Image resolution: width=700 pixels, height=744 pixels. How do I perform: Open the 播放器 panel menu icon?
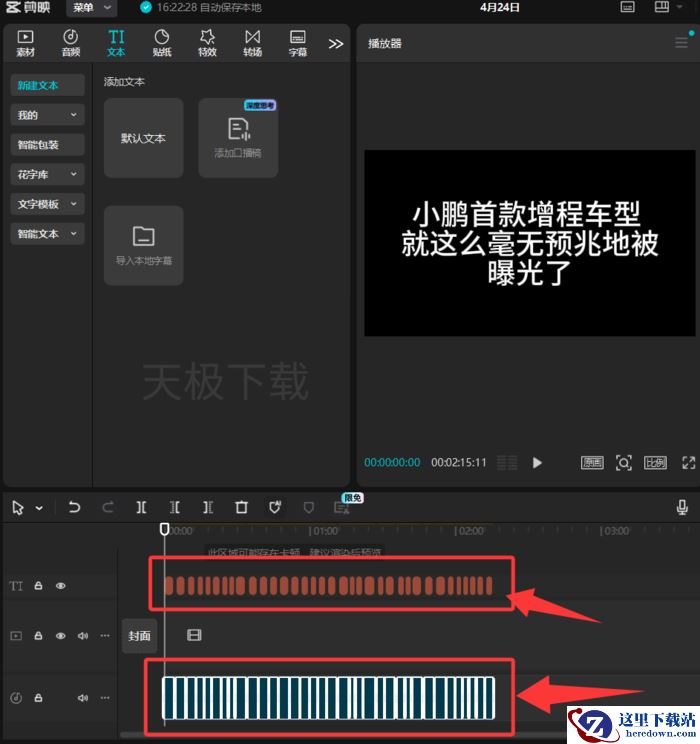(x=681, y=43)
